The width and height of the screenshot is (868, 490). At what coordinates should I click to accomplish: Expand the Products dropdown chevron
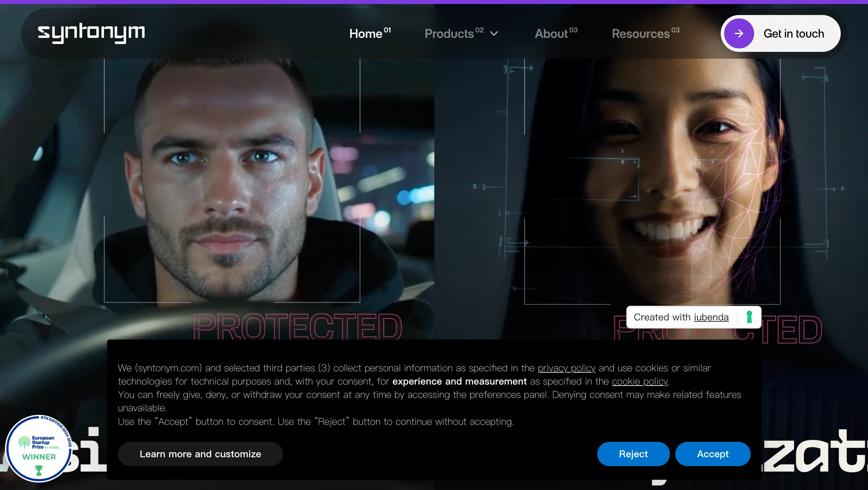tap(494, 34)
